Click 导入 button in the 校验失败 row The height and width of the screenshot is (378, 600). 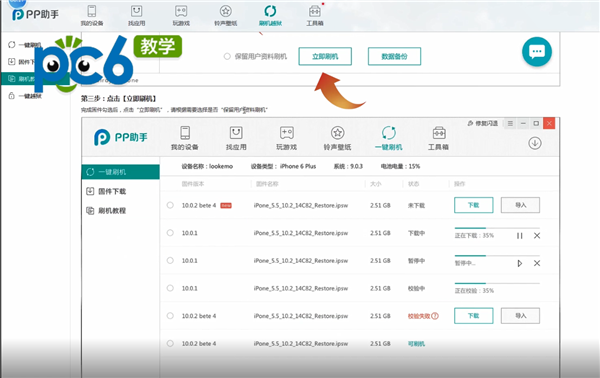520,316
